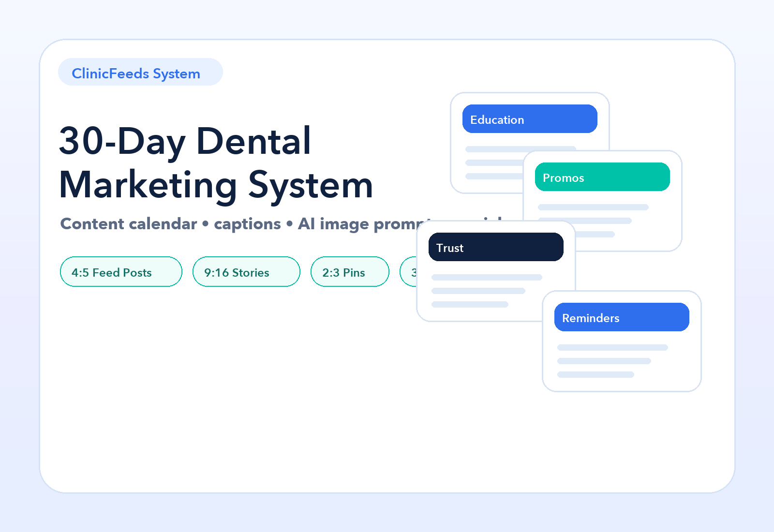The width and height of the screenshot is (774, 532).
Task: Select the 9:16 Stories pill
Action: (x=246, y=272)
